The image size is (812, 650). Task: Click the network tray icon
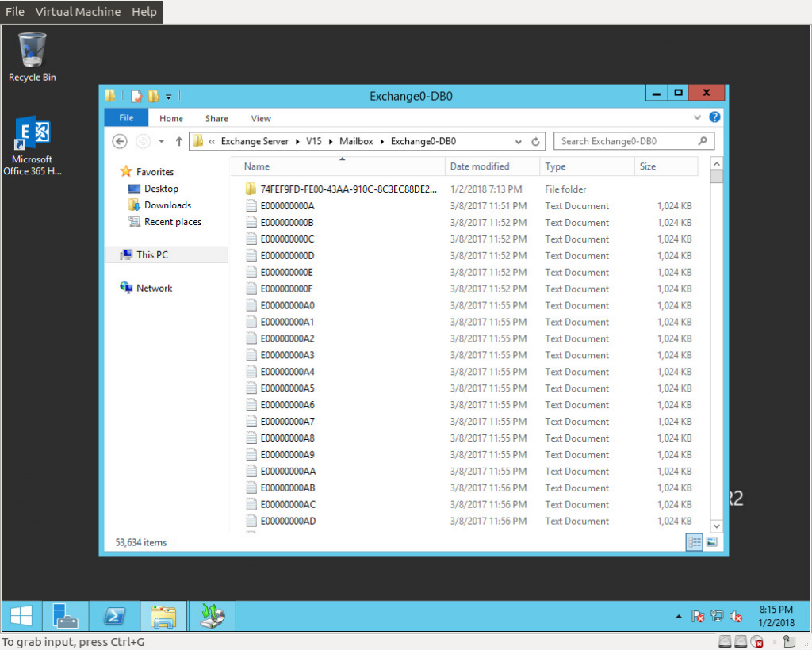coord(717,617)
